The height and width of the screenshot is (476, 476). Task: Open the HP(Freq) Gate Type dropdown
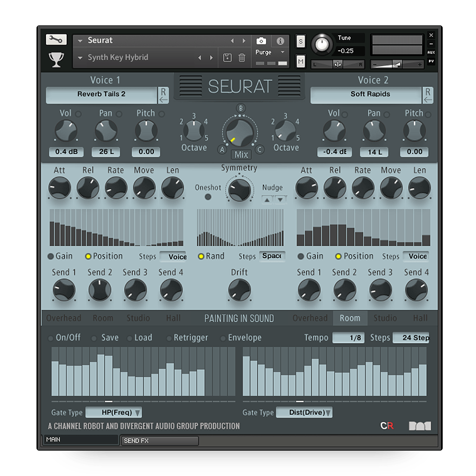[114, 412]
